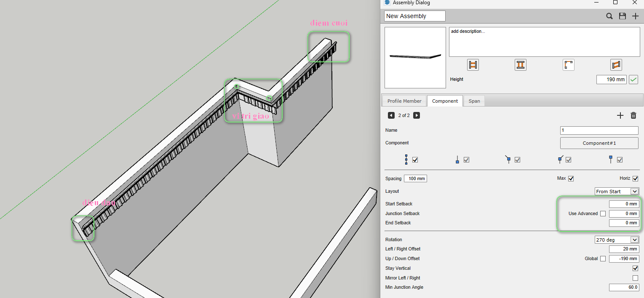This screenshot has height=298, width=644.
Task: Click the search magnifier icon in Assembly Dialog
Action: pyautogui.click(x=609, y=16)
